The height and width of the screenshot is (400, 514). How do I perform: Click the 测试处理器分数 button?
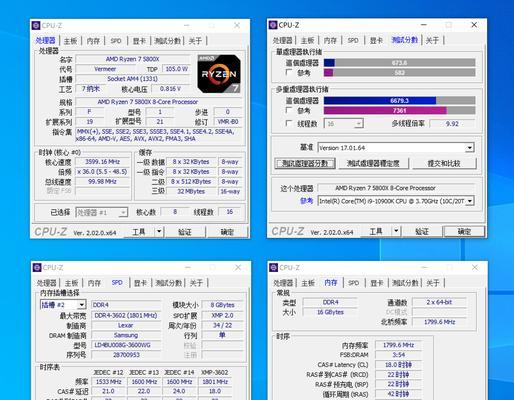305,163
